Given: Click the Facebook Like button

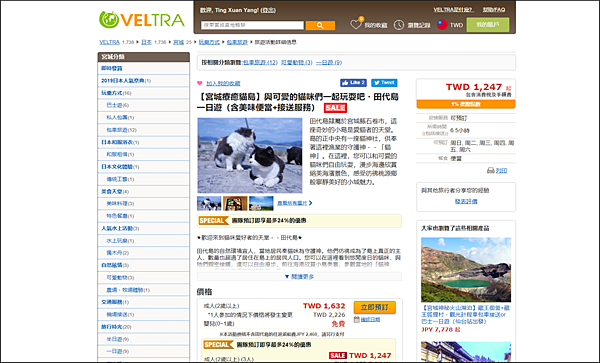Looking at the screenshot, I should pyautogui.click(x=353, y=83).
